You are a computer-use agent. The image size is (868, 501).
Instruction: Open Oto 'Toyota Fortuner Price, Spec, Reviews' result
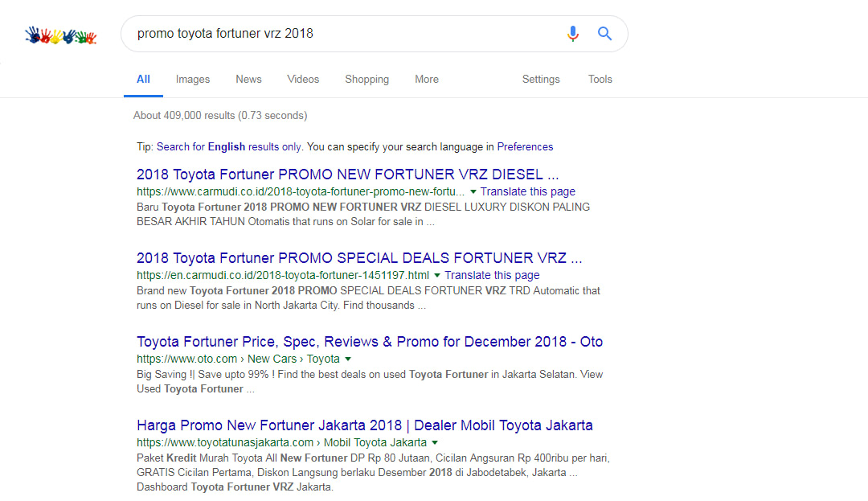click(x=370, y=342)
